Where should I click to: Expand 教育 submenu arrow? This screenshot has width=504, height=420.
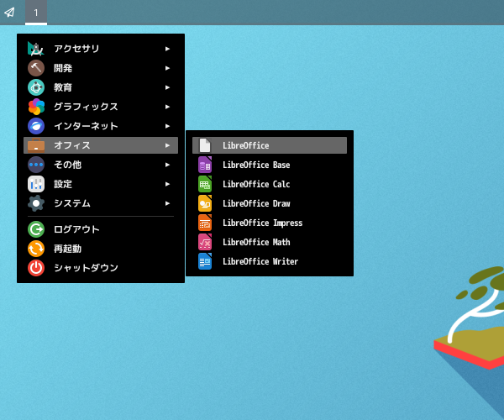pyautogui.click(x=167, y=87)
